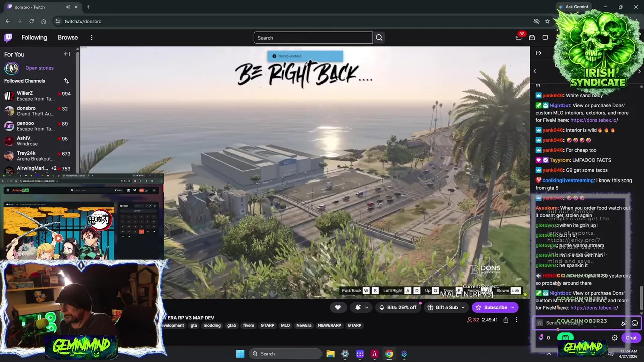Click the chat scrollbar thumb
This screenshot has width=644, height=362.
(641, 299)
